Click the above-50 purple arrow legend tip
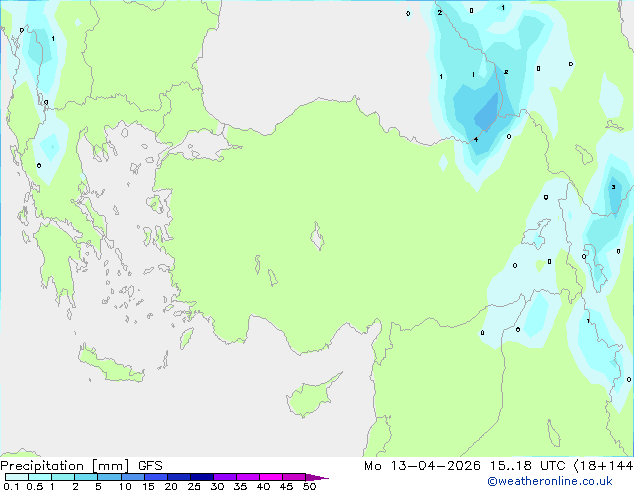The height and width of the screenshot is (490, 634). (x=317, y=477)
